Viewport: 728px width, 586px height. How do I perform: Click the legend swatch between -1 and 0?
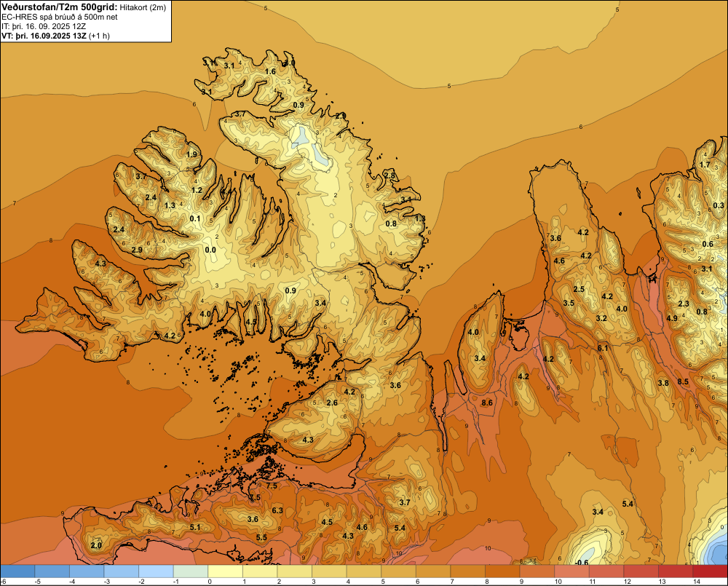[x=191, y=571]
